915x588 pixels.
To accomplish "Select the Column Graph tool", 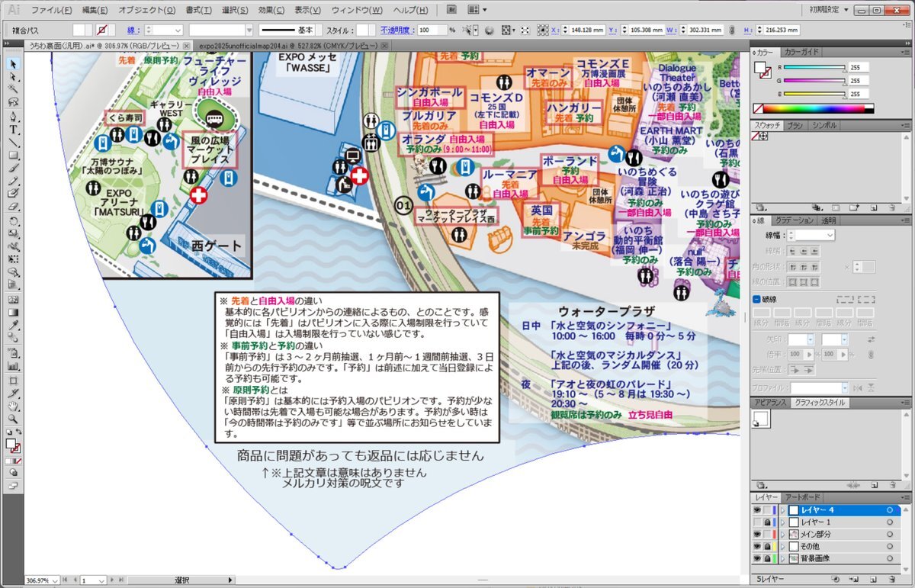I will coord(13,366).
